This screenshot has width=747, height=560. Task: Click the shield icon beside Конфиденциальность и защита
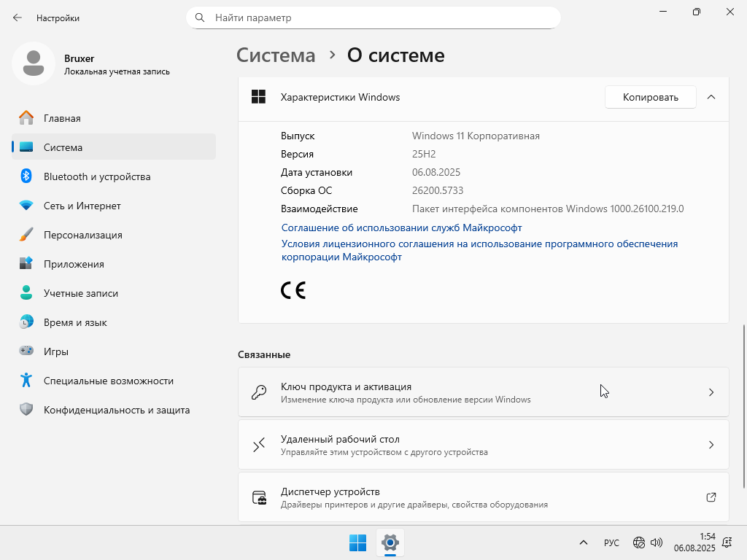[x=26, y=409]
